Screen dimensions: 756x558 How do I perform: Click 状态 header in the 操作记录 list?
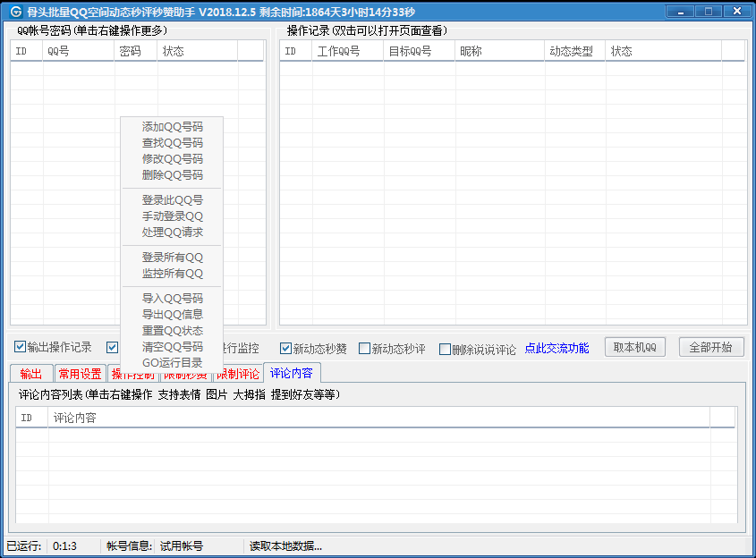664,51
